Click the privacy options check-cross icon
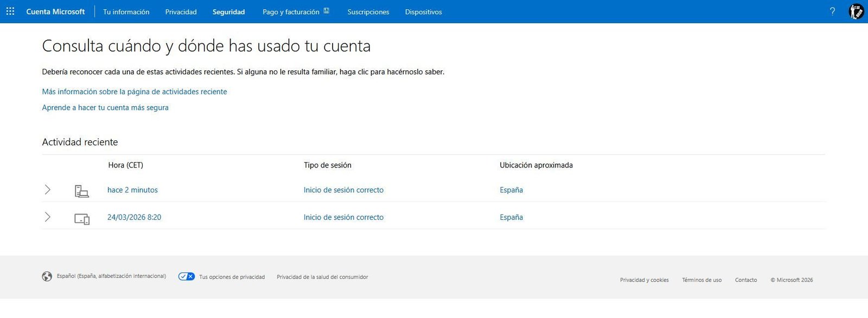The image size is (868, 318). click(x=187, y=276)
